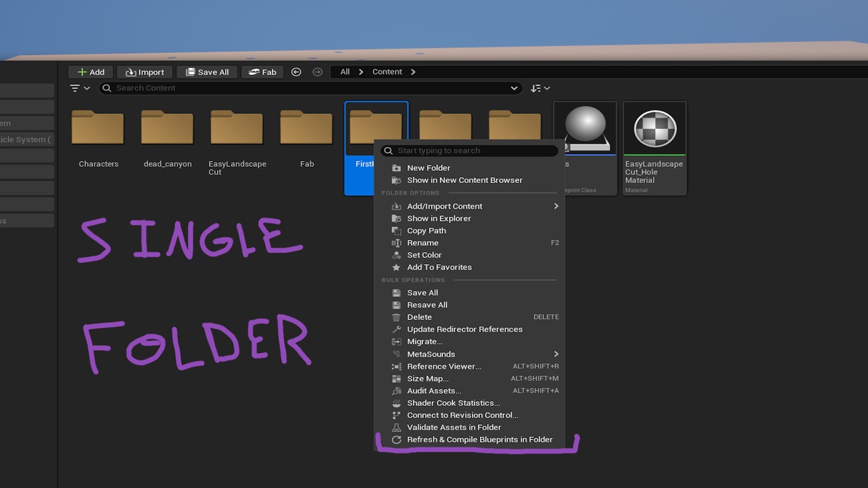The image size is (868, 488).
Task: Go back using the left arrow icon
Action: click(296, 72)
